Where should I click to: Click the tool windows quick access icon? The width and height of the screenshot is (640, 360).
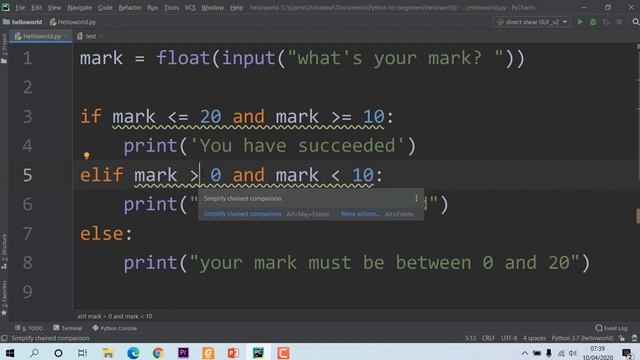(4, 338)
